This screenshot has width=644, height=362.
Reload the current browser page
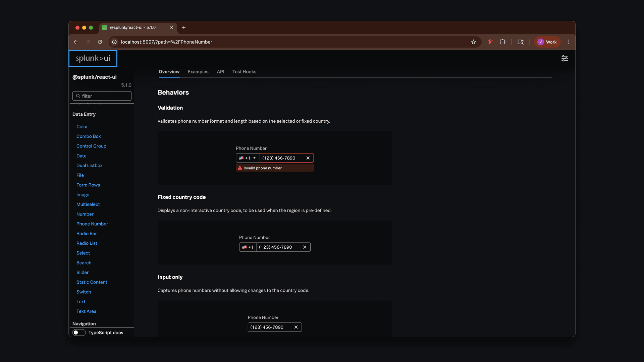click(100, 42)
